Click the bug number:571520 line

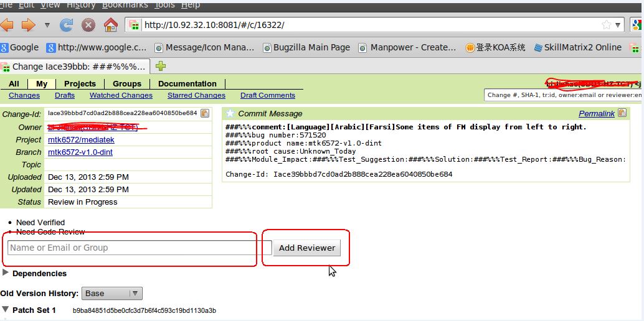click(275, 135)
